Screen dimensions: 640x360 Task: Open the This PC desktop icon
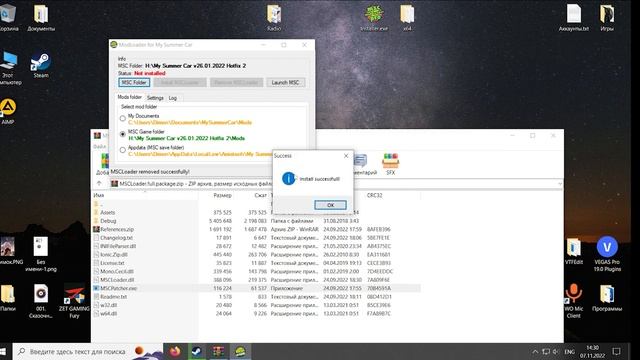click(x=9, y=68)
